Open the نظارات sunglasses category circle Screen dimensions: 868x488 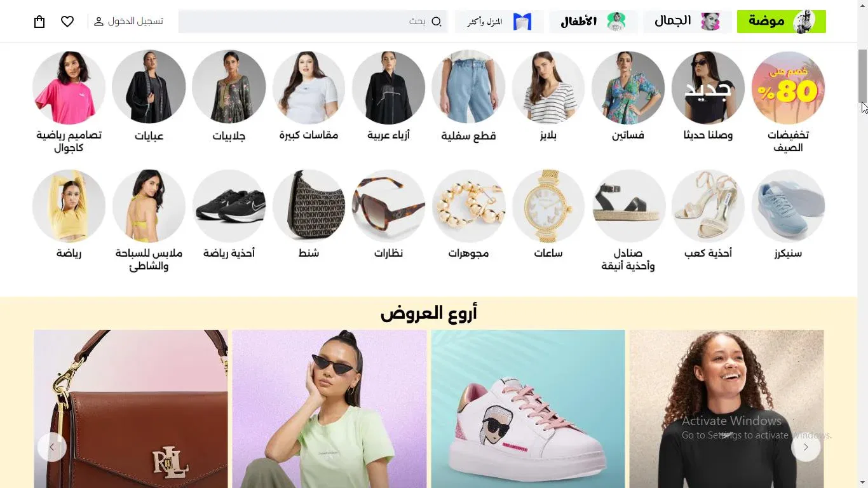coord(388,206)
